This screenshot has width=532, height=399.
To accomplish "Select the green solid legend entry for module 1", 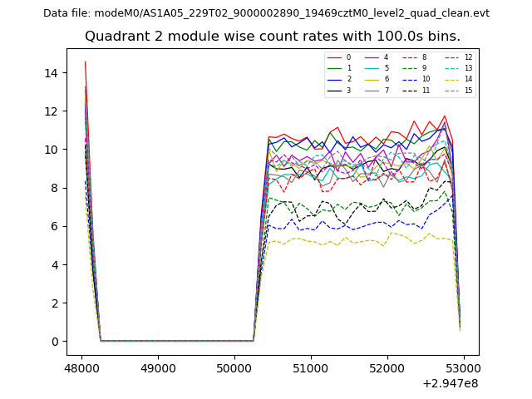I will coord(335,68).
